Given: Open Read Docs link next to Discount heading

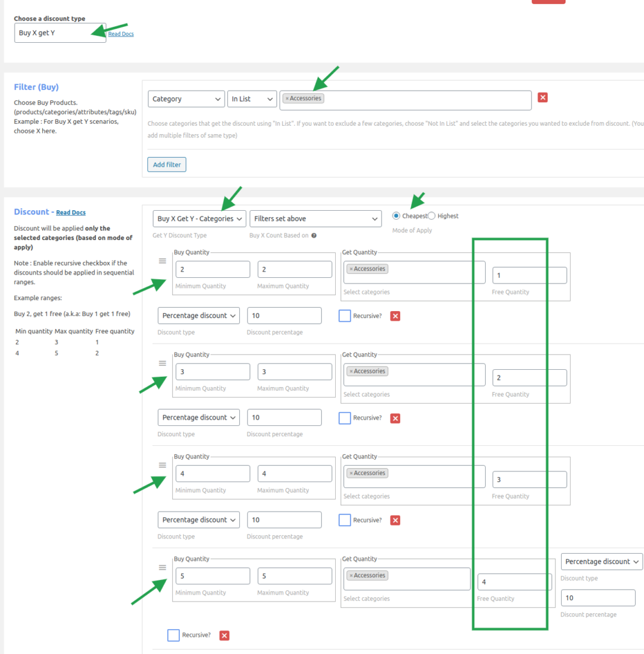Looking at the screenshot, I should pyautogui.click(x=70, y=213).
